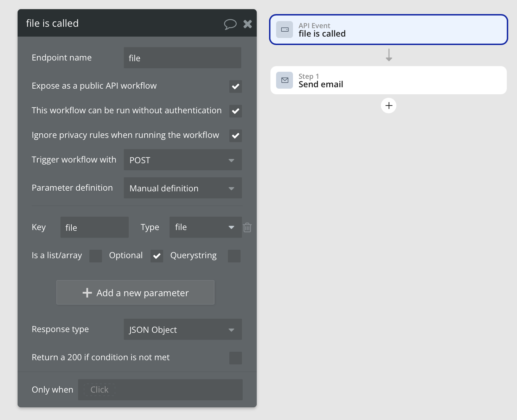Click the API Event card icon

[285, 30]
